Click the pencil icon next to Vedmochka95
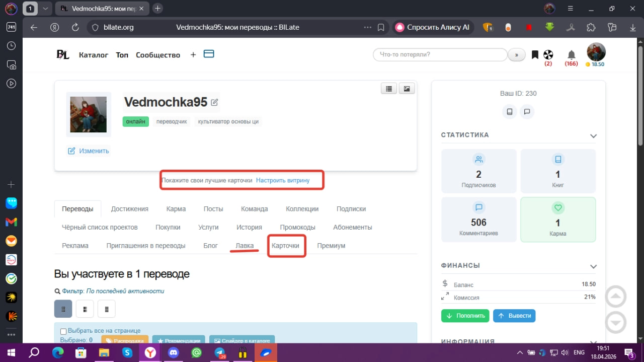 214,102
